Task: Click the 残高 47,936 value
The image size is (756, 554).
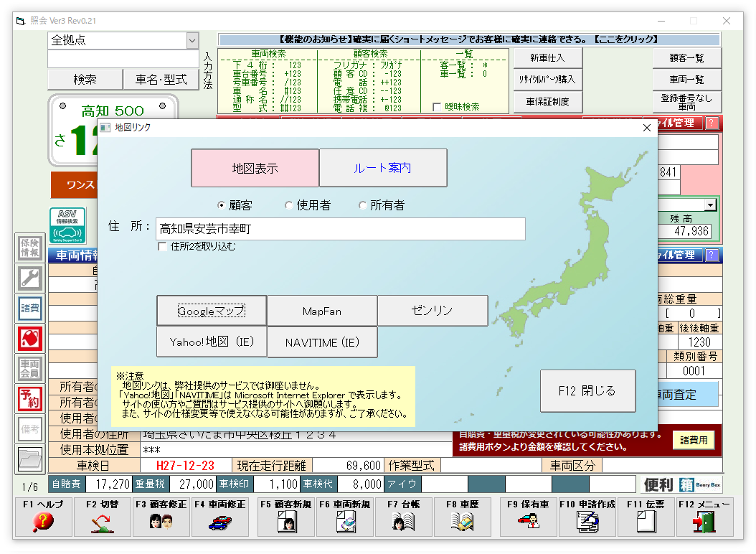Action: (685, 231)
